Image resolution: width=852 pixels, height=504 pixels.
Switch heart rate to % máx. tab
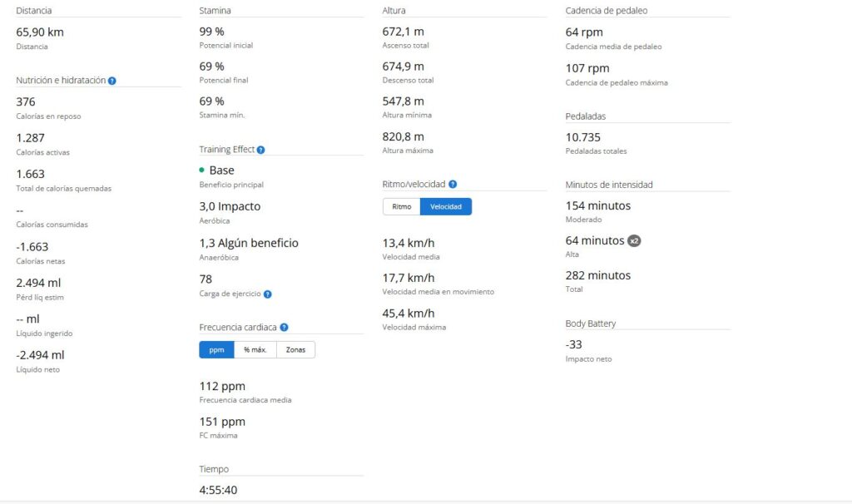click(255, 349)
